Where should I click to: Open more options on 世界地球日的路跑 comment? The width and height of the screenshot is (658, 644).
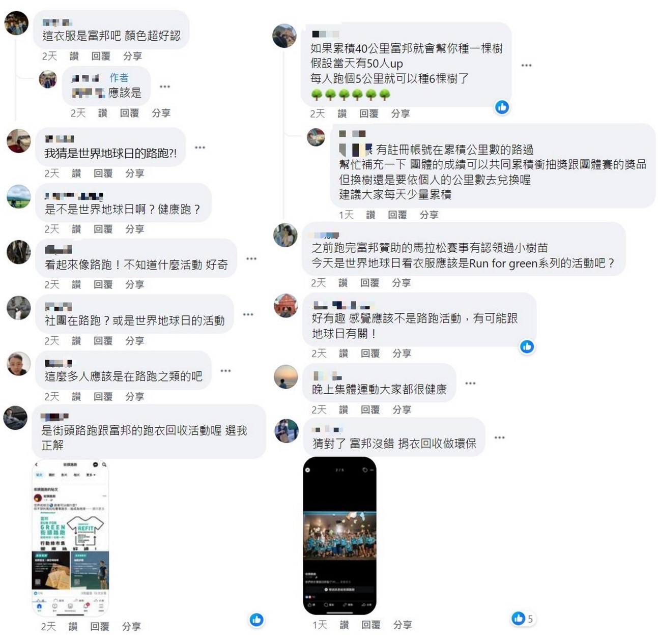(200, 148)
